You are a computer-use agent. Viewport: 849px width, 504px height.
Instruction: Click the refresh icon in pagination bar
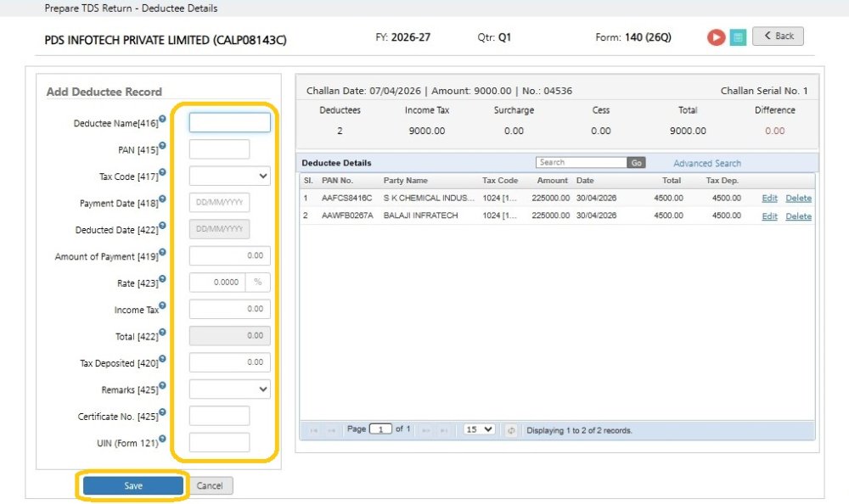(510, 430)
